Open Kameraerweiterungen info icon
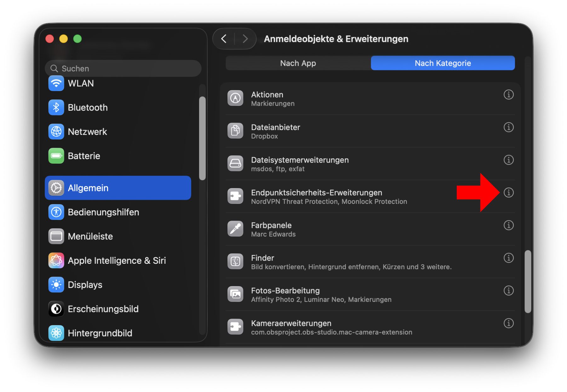The image size is (567, 392). pos(508,323)
